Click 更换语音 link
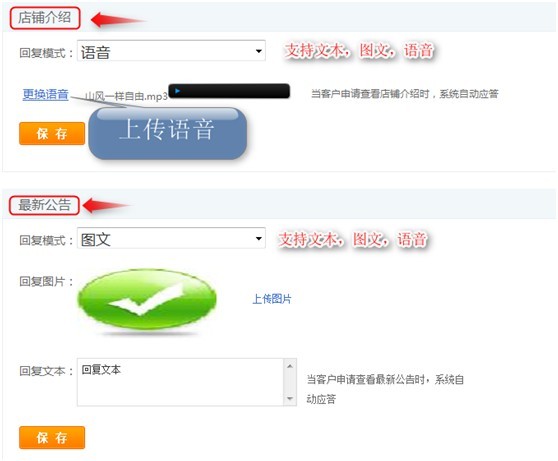Screen dimensions: 558x461 point(46,94)
